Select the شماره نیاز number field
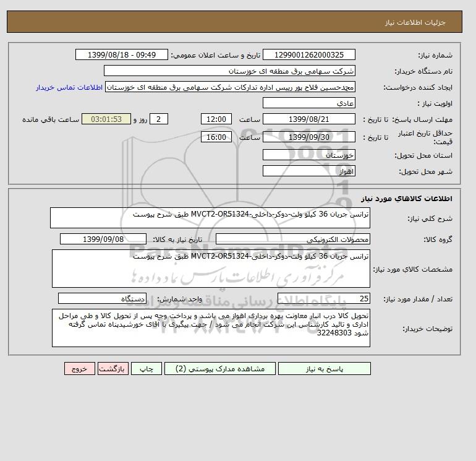This screenshot has width=476, height=461. coord(308,54)
